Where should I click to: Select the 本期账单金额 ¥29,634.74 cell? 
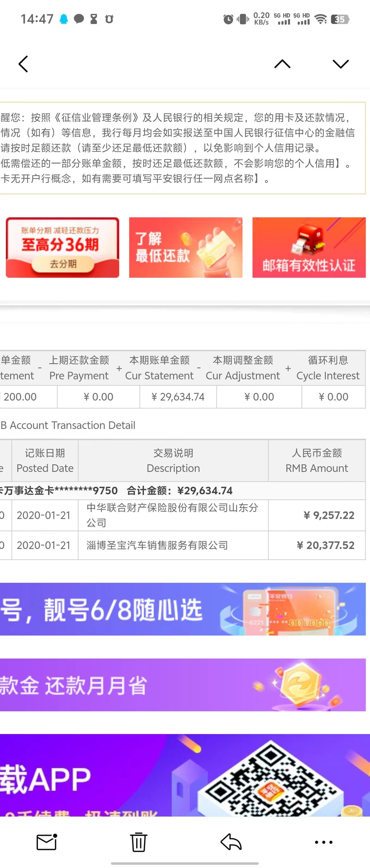point(178,397)
